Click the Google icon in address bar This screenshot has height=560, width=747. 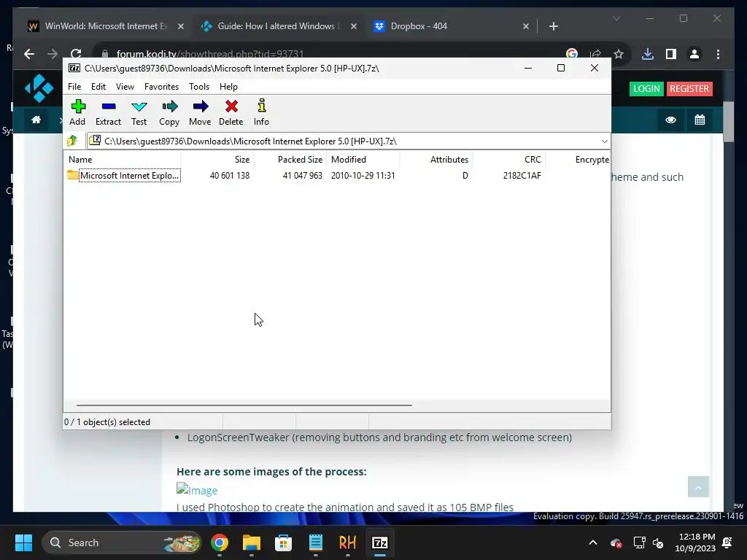click(x=572, y=54)
